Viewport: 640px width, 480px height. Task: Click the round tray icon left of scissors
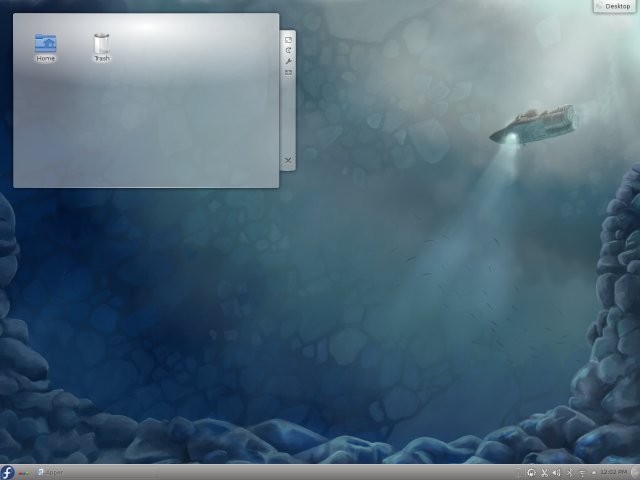point(531,472)
